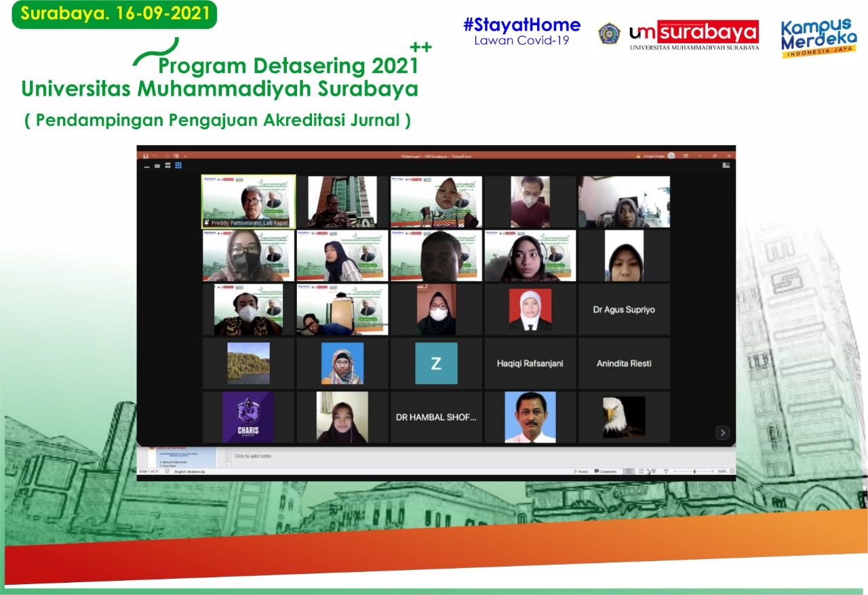Click the bald eagle avatar tile
This screenshot has width=868, height=595.
coord(624,417)
